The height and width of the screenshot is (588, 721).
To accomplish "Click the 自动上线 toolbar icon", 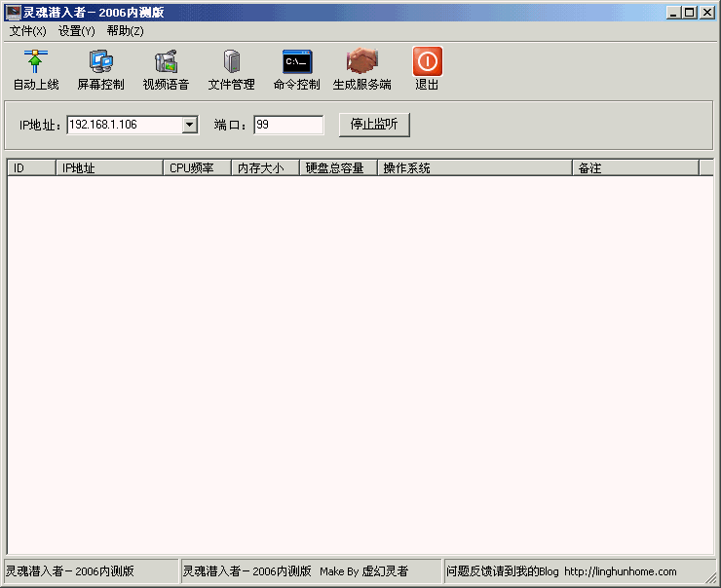I will [36, 62].
